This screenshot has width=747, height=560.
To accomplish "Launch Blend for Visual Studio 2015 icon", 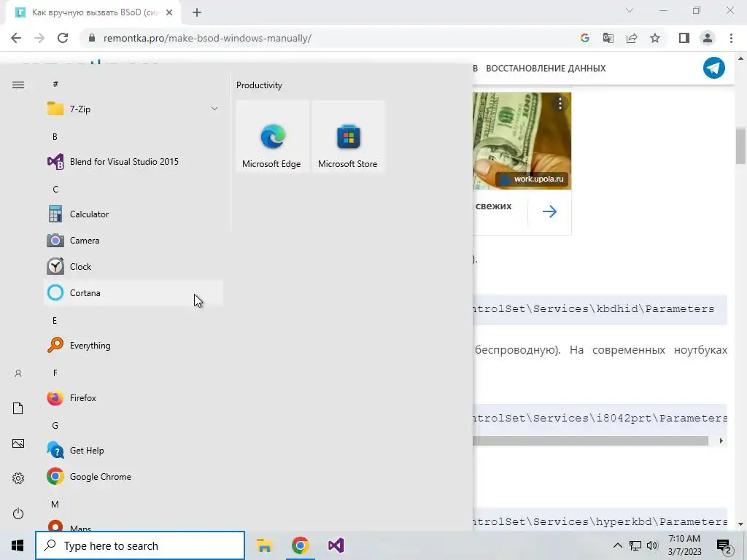I will point(55,162).
